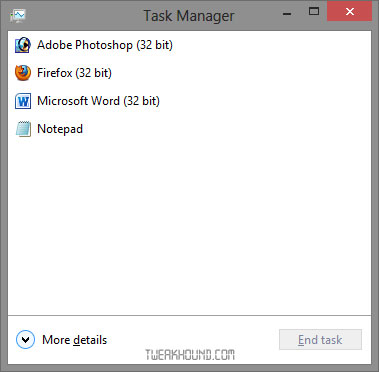Click the Adobe Photoshop app icon
This screenshot has width=379, height=372.
[23, 45]
